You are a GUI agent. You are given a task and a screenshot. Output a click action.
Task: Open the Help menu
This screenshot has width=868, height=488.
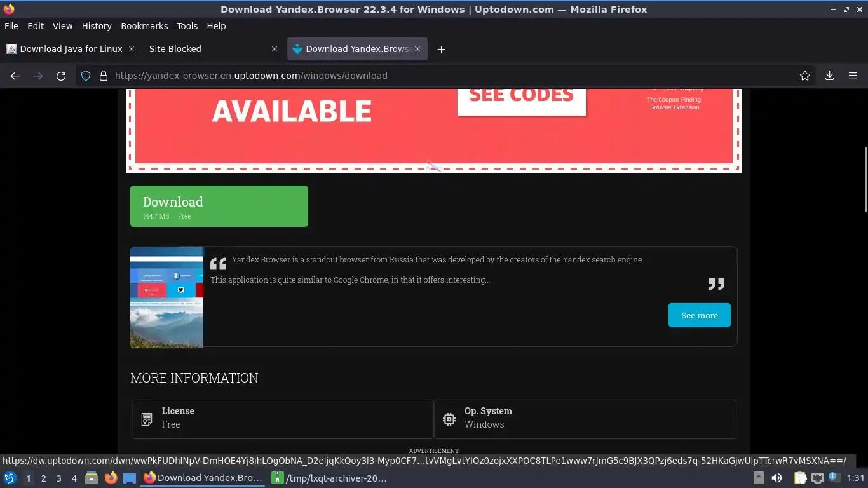[216, 26]
